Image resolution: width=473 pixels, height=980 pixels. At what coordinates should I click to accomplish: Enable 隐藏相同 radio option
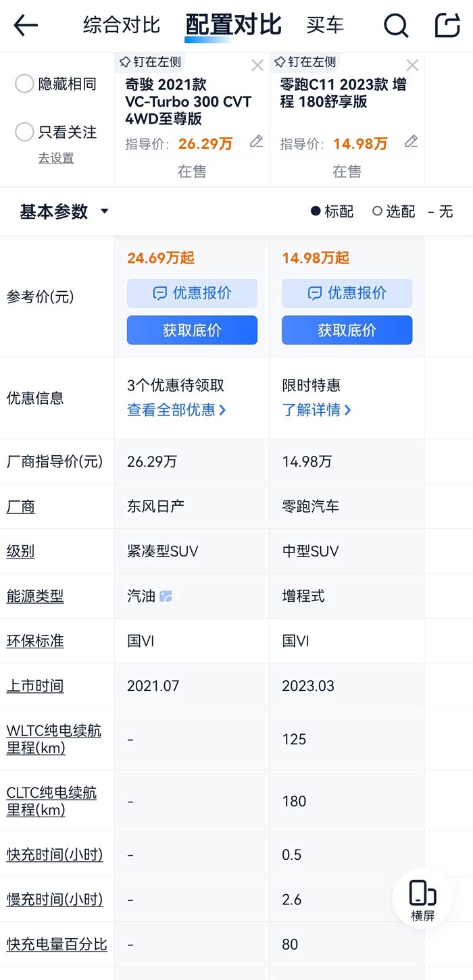pyautogui.click(x=24, y=84)
